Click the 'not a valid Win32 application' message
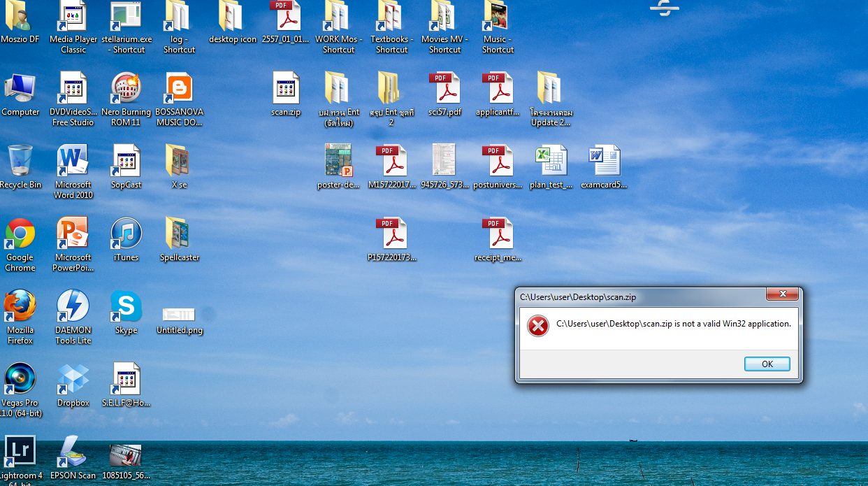Screen dimensions: 868x486 point(674,324)
